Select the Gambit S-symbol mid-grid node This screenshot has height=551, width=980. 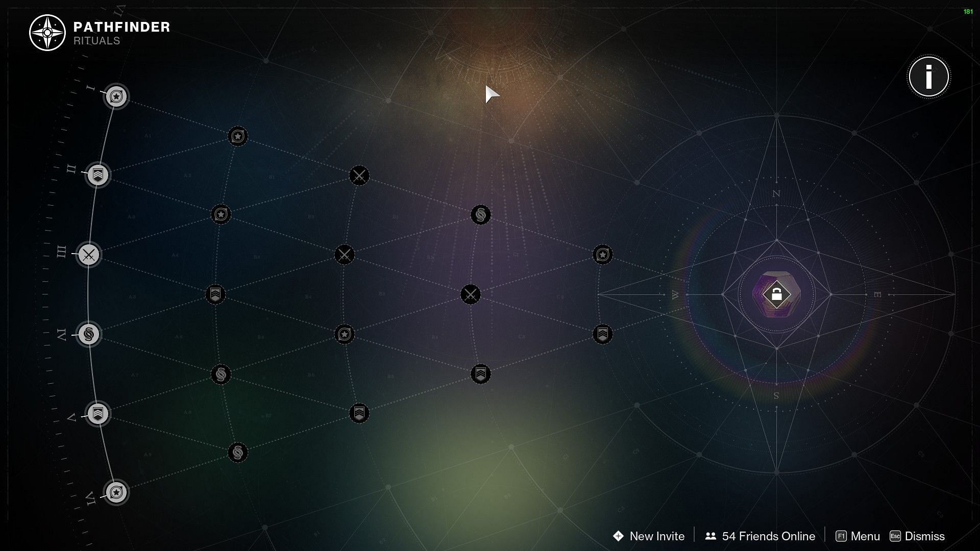(x=481, y=215)
